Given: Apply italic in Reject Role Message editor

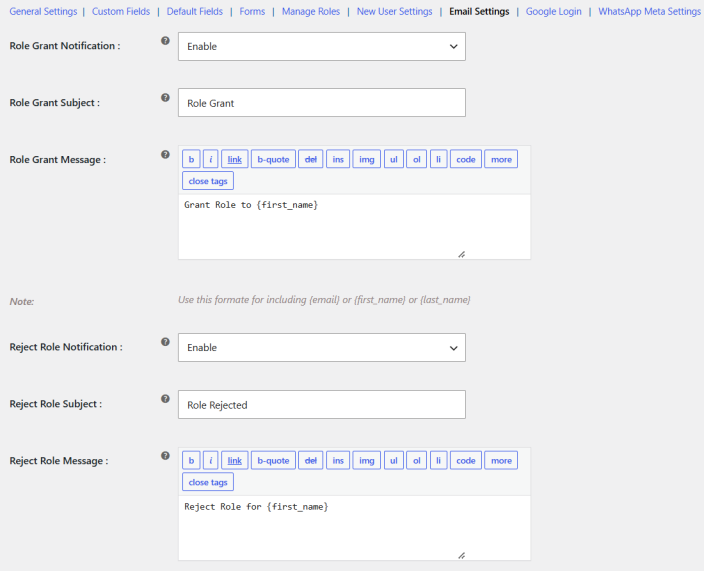Looking at the screenshot, I should click(x=211, y=460).
